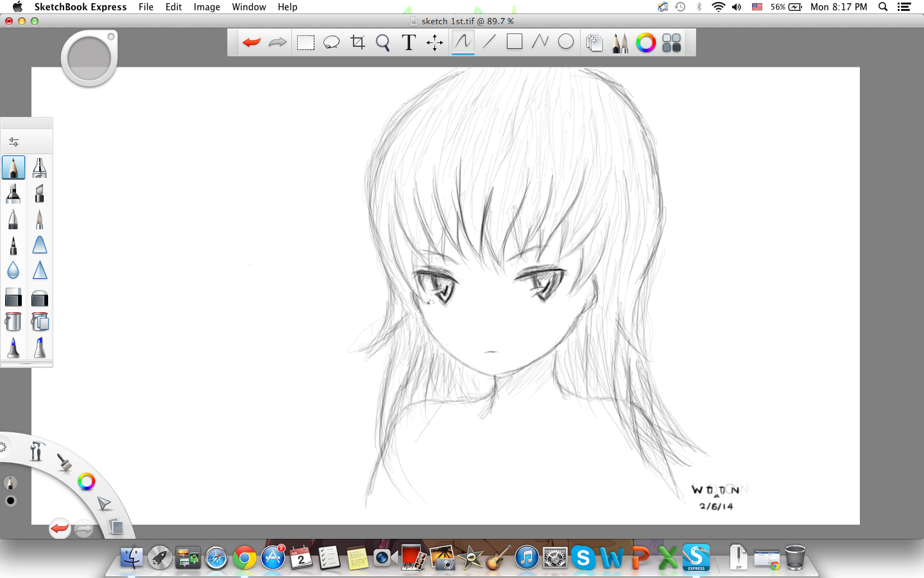Switch to polyline drawing style
This screenshot has width=924, height=578.
540,42
